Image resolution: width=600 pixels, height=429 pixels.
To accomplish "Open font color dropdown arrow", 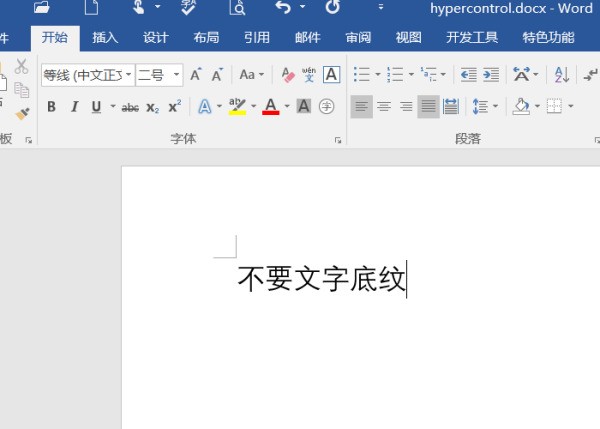I will [x=287, y=106].
